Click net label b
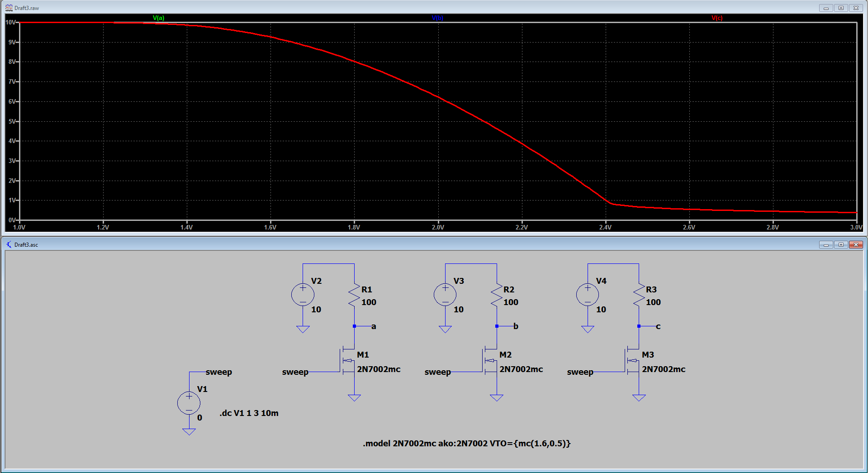The width and height of the screenshot is (868, 473). coord(516,326)
